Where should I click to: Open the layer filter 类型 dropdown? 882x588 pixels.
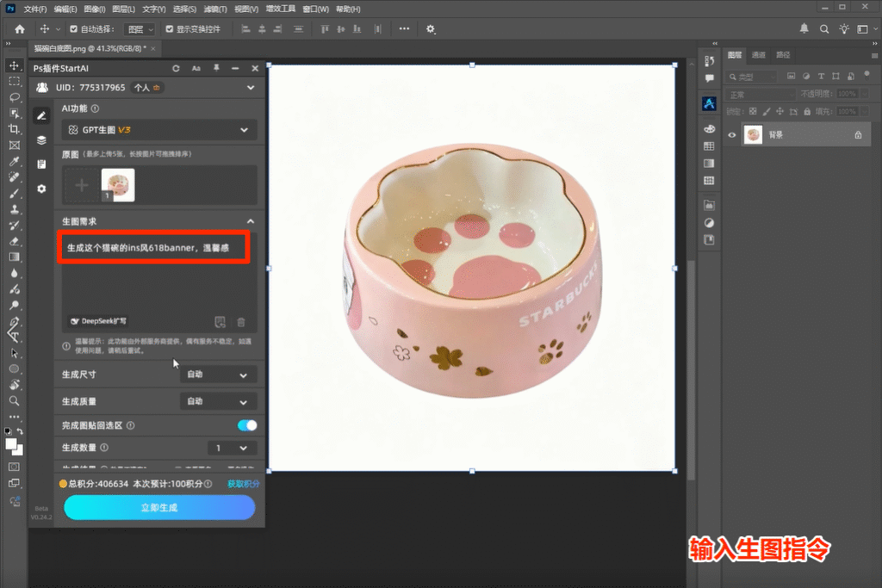pyautogui.click(x=752, y=77)
